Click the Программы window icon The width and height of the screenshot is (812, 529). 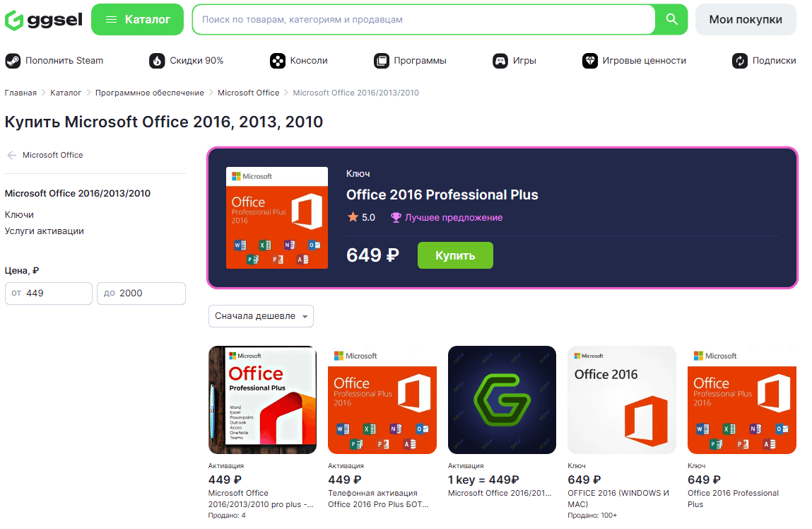tap(382, 61)
